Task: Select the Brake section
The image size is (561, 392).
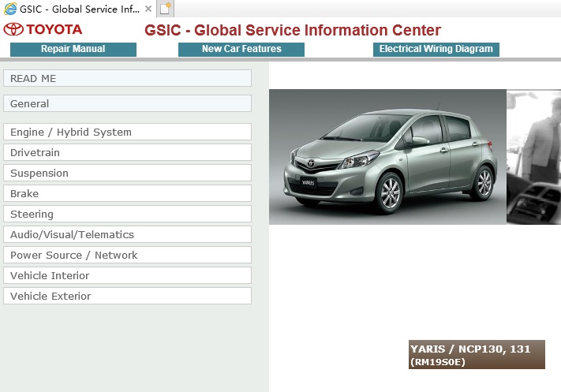Action: [127, 193]
